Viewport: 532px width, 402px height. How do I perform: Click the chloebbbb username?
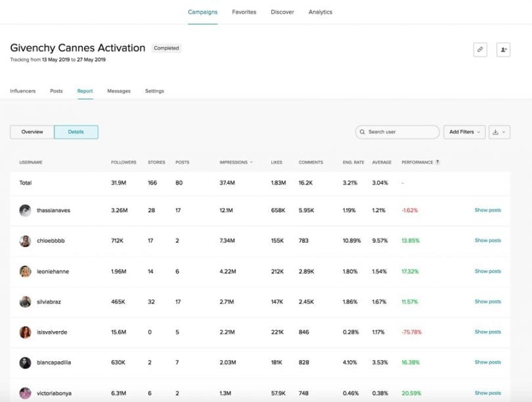click(51, 241)
